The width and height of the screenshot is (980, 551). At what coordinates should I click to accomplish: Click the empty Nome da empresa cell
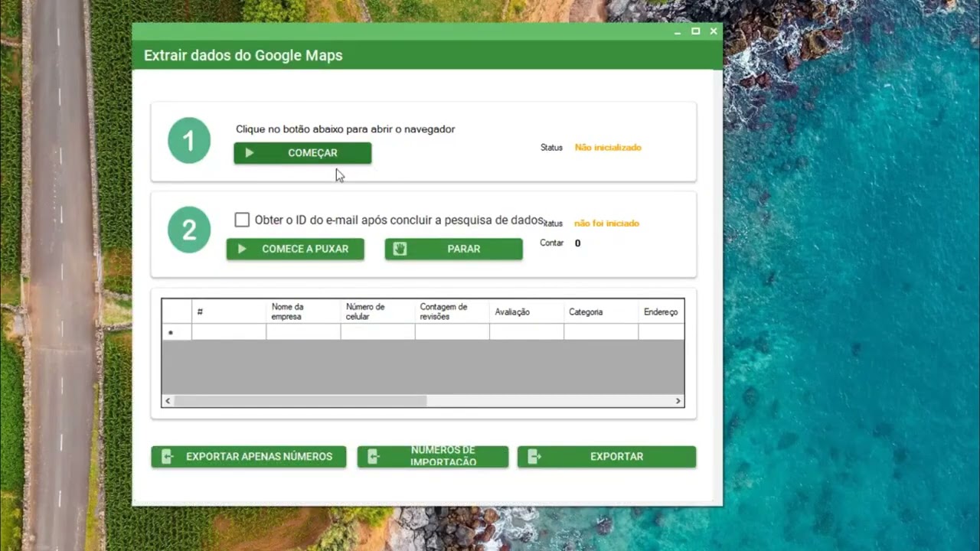[x=303, y=332]
